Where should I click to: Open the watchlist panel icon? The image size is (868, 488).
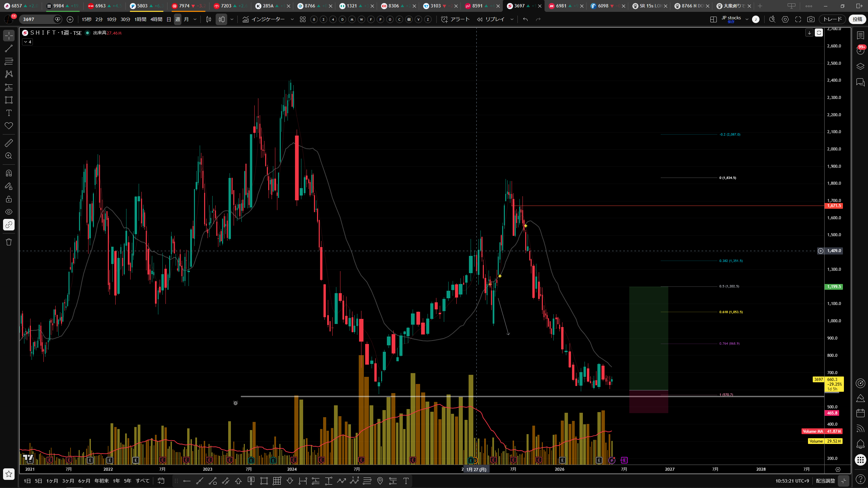click(861, 35)
